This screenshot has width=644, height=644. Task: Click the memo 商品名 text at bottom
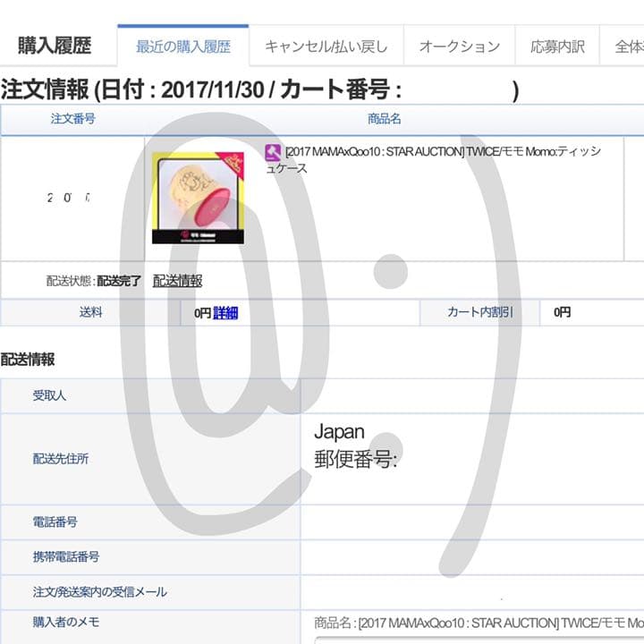[479, 623]
